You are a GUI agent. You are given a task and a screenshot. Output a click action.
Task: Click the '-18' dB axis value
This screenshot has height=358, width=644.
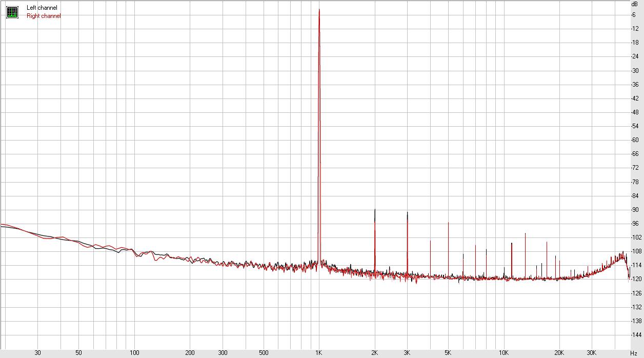[x=635, y=43]
